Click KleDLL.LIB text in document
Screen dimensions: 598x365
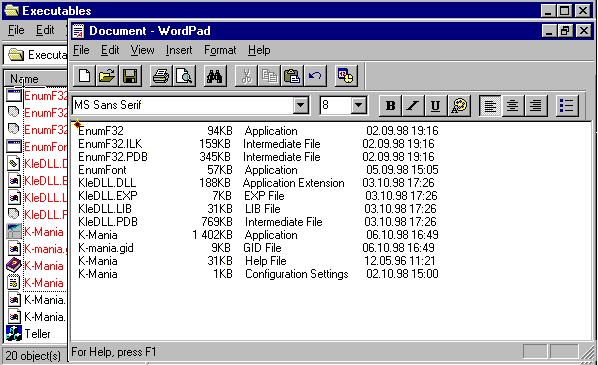105,209
